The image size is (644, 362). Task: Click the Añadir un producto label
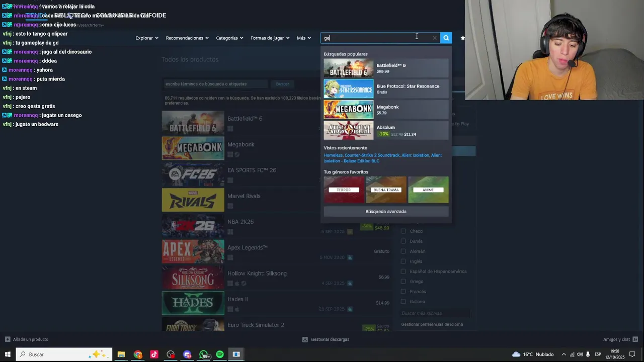[x=31, y=339]
